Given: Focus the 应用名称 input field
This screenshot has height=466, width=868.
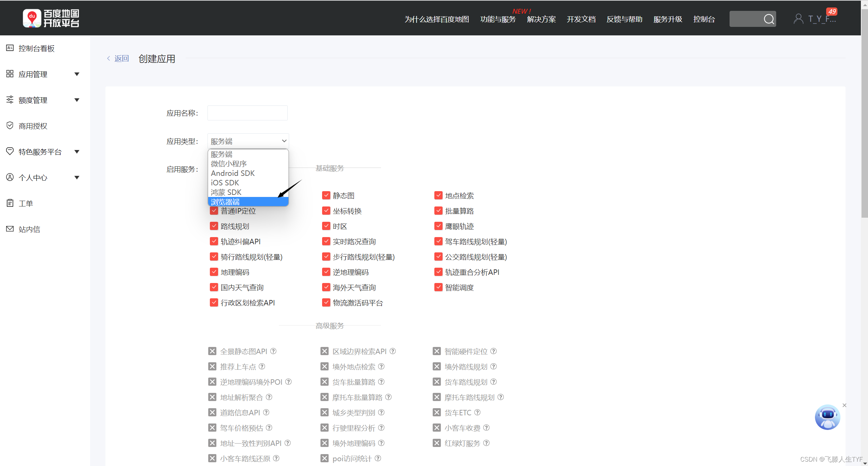Looking at the screenshot, I should click(x=247, y=113).
